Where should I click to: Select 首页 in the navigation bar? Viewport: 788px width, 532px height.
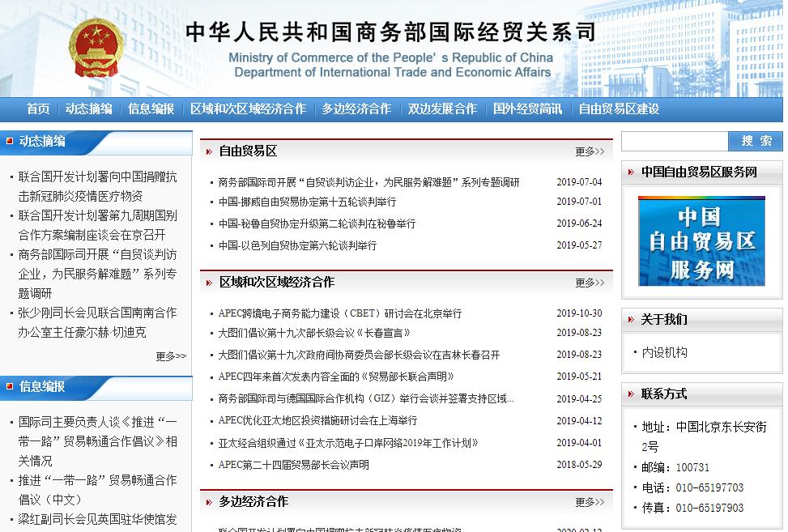pos(36,108)
